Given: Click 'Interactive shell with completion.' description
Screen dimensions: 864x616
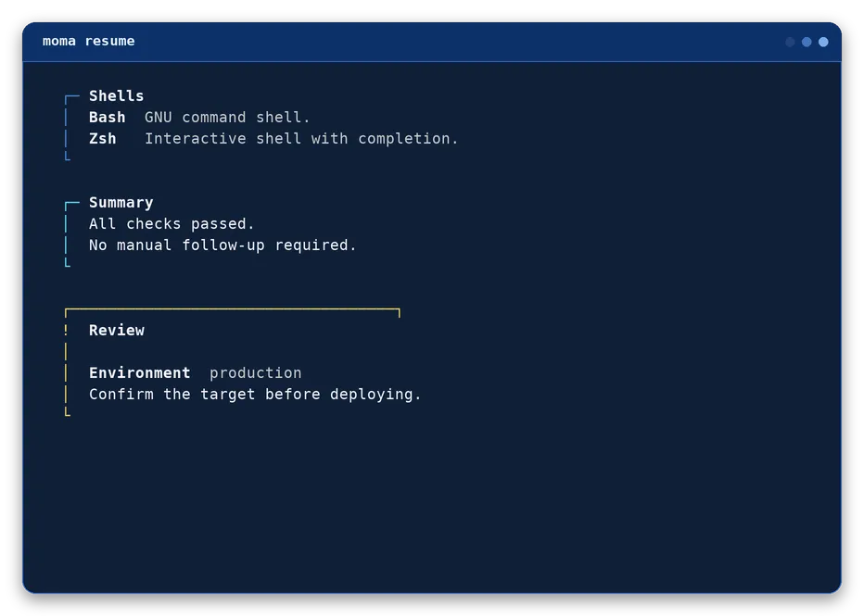Looking at the screenshot, I should [x=301, y=139].
